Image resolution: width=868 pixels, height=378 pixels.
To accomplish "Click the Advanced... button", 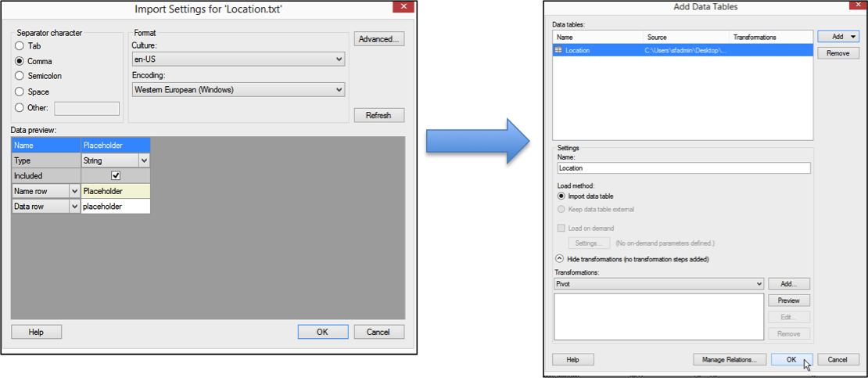I will pos(378,39).
